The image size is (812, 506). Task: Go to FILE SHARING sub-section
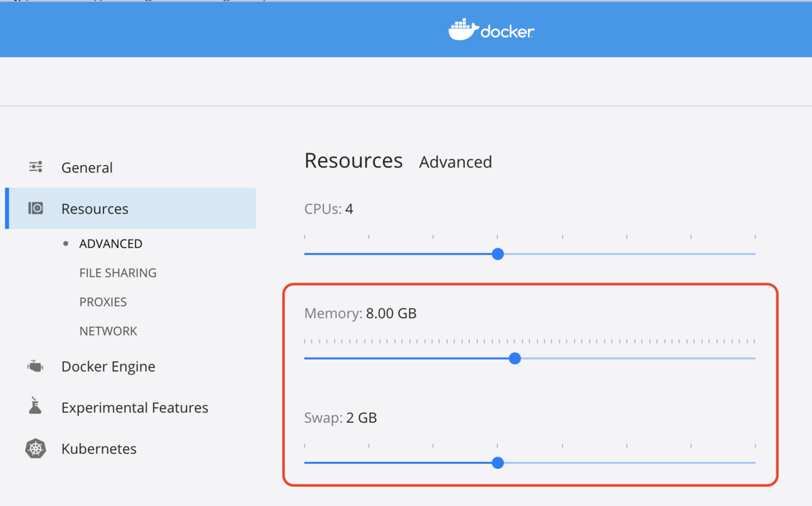coord(118,273)
